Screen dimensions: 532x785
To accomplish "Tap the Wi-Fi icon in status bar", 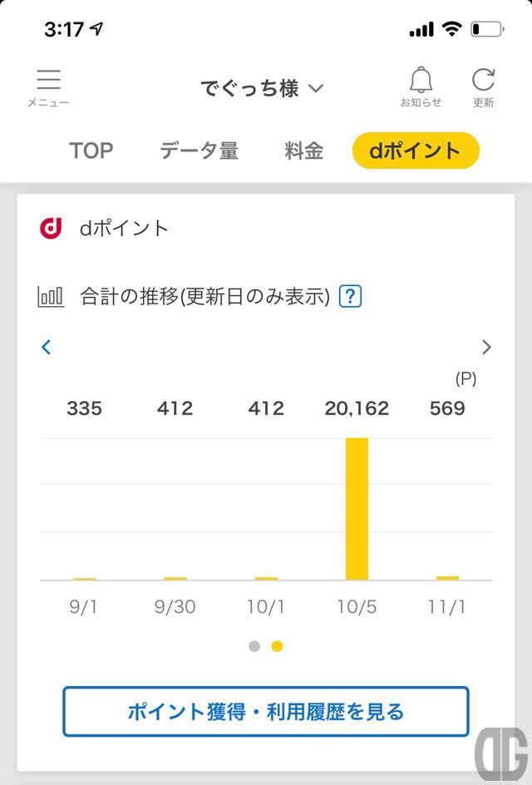I will (451, 29).
